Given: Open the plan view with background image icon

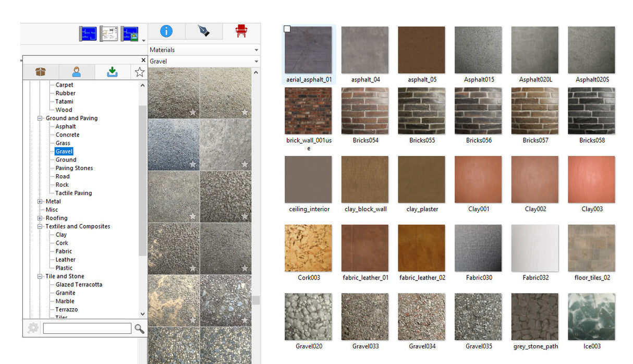Looking at the screenshot, I should coord(130,33).
